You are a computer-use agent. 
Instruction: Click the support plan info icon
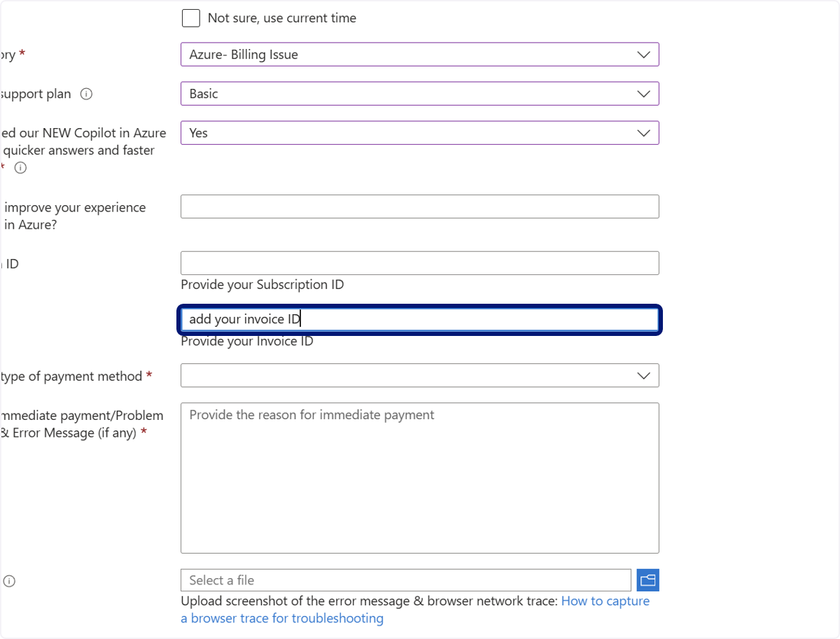click(x=86, y=94)
